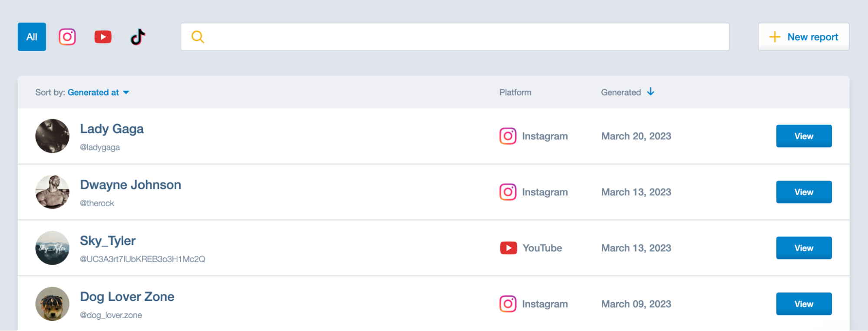Click Dog Lover Zone's Instagram icon
This screenshot has width=868, height=331.
pyautogui.click(x=508, y=304)
